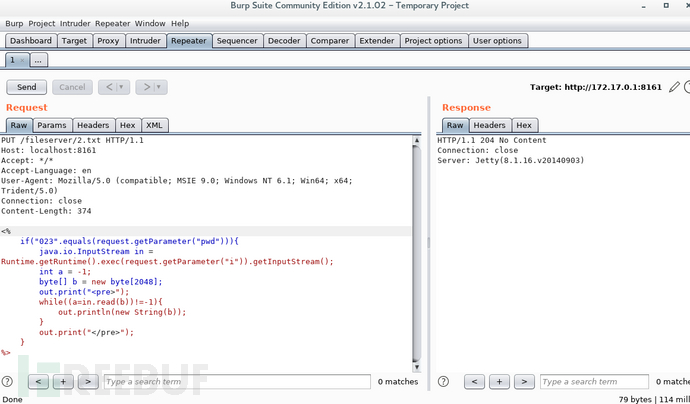Click the request pane vertical scrollbar
The height and width of the screenshot is (404, 690).
416,253
